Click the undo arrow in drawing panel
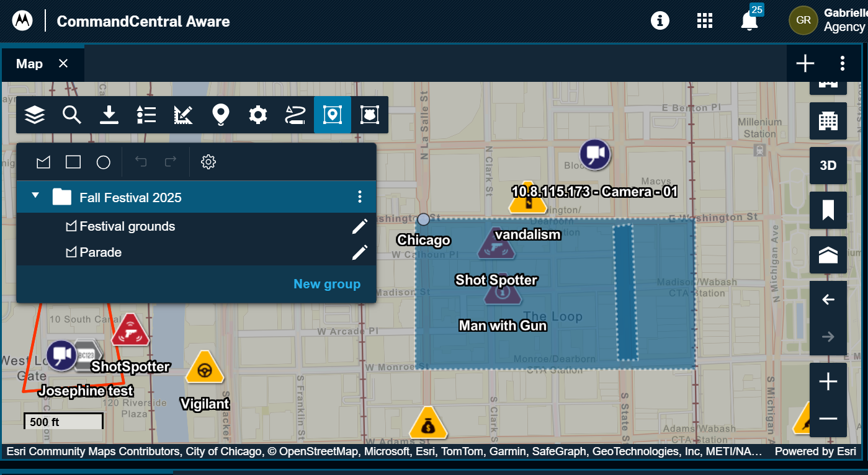This screenshot has height=475, width=868. pos(141,162)
